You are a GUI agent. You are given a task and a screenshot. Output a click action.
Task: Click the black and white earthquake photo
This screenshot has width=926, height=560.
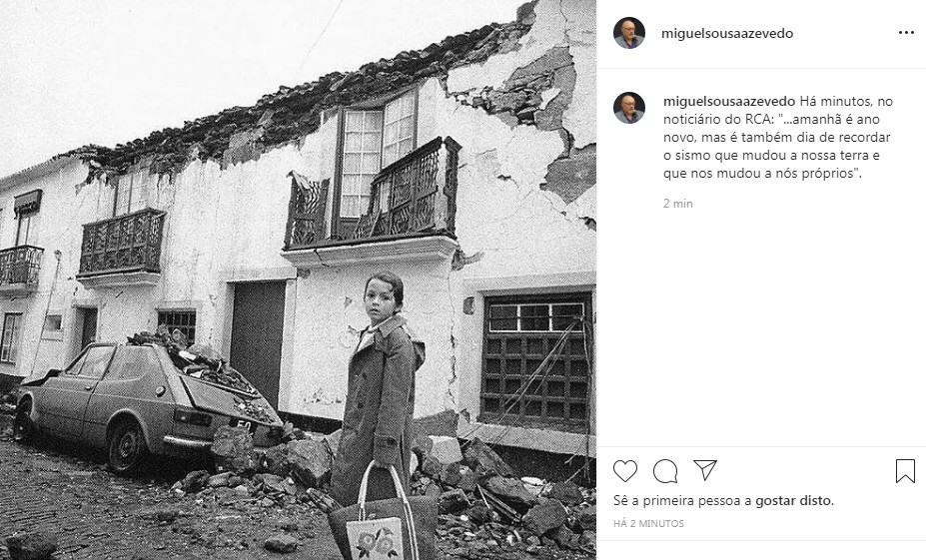298,280
